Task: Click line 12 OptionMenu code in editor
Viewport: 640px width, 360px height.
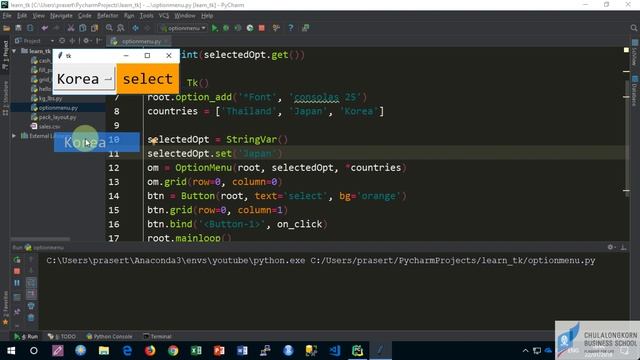Action: tap(277, 168)
